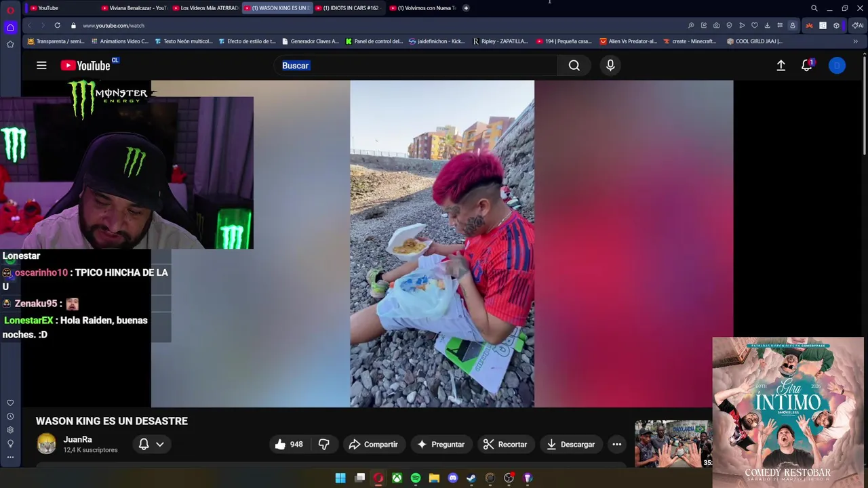The height and width of the screenshot is (488, 868).
Task: Open Windows Start menu
Action: [x=340, y=478]
